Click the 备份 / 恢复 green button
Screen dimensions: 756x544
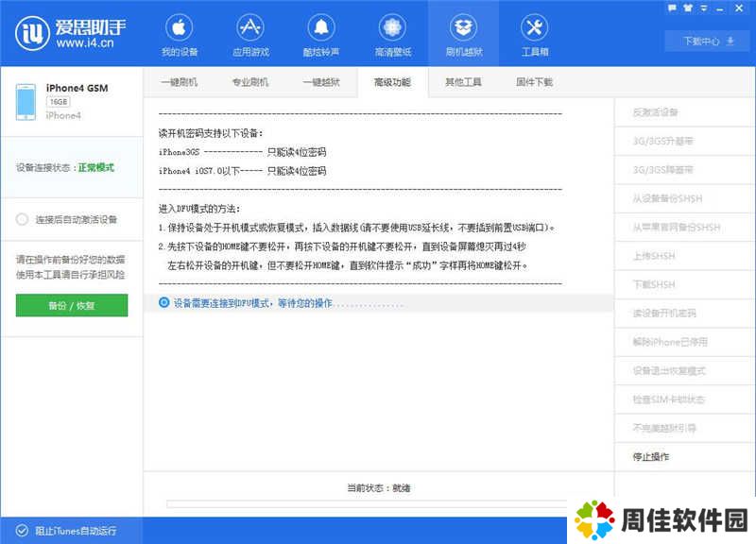(x=72, y=305)
